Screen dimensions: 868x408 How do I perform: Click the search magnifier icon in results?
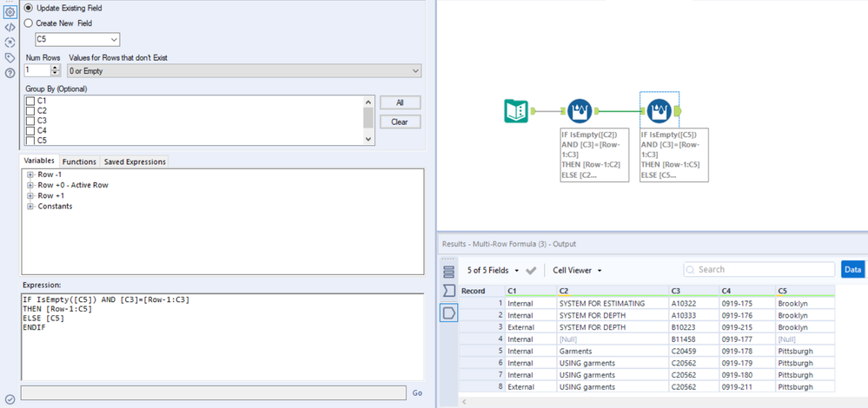[x=690, y=269]
